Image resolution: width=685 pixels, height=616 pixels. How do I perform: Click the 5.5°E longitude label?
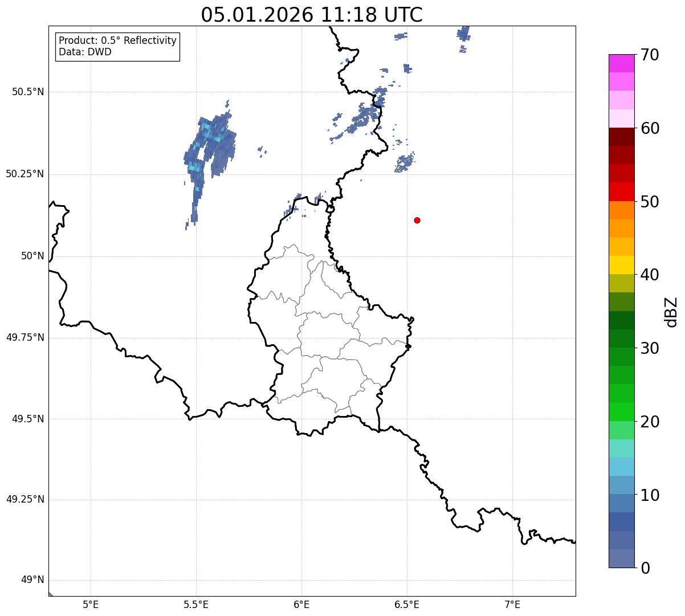[x=196, y=604]
